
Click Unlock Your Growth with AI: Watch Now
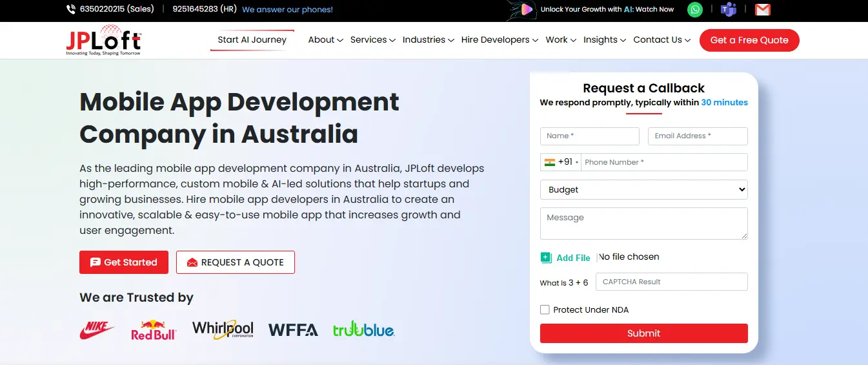(x=607, y=10)
